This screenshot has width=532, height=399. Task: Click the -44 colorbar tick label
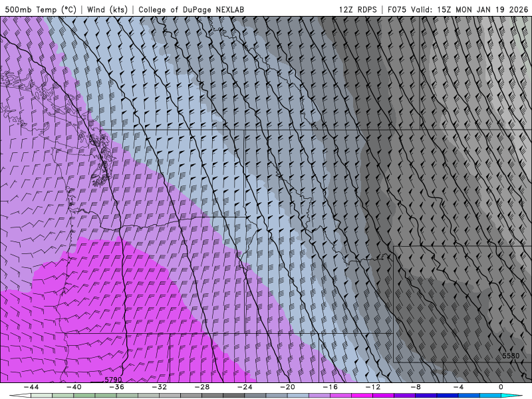[x=31, y=387]
